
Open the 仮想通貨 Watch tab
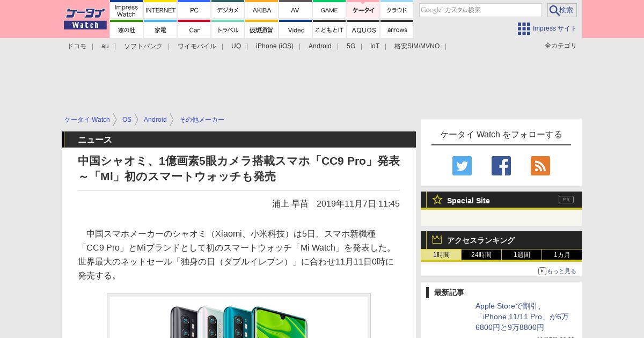pyautogui.click(x=262, y=29)
